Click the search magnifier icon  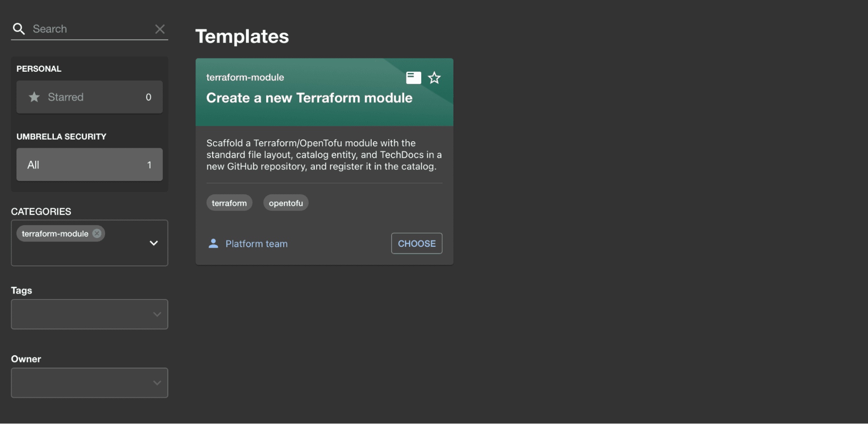(19, 29)
